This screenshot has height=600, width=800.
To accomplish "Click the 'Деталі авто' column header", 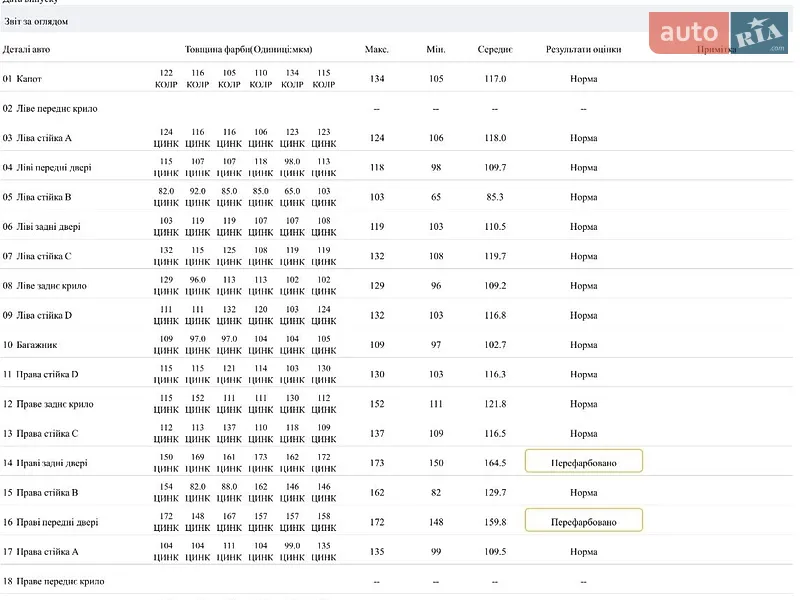I will [x=27, y=49].
